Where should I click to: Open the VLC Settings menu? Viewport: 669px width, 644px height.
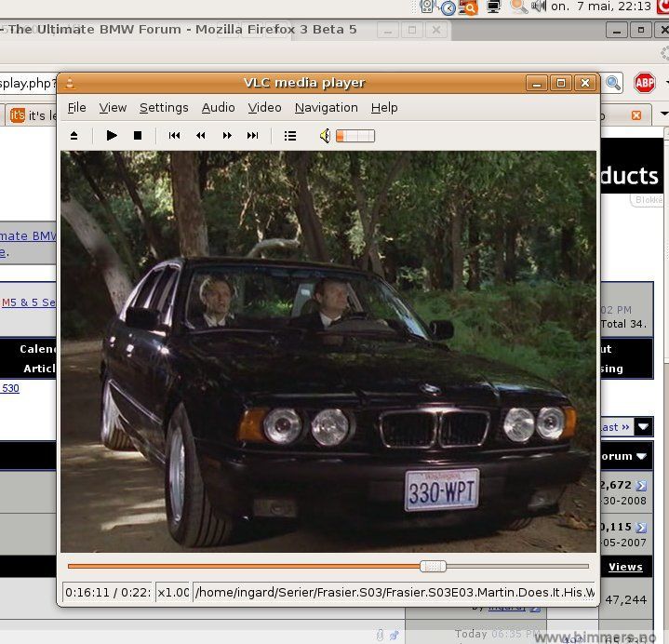[x=164, y=108]
